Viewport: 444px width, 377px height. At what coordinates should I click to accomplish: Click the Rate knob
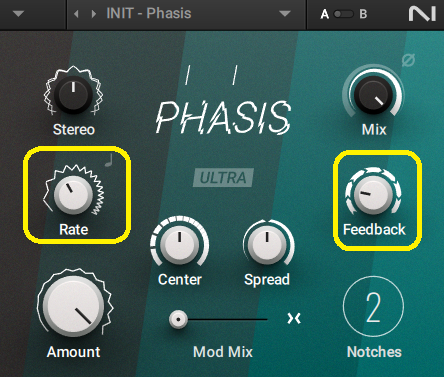[x=73, y=195]
